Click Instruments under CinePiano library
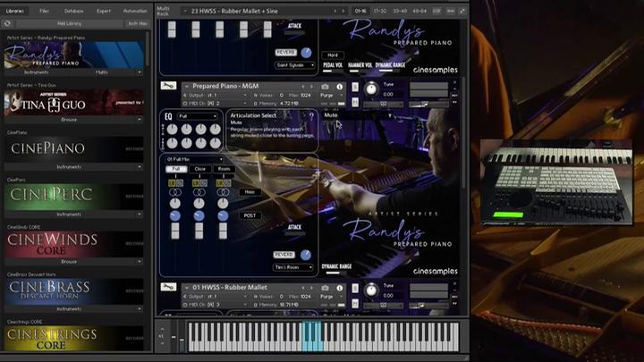The image size is (644, 362). tap(69, 167)
